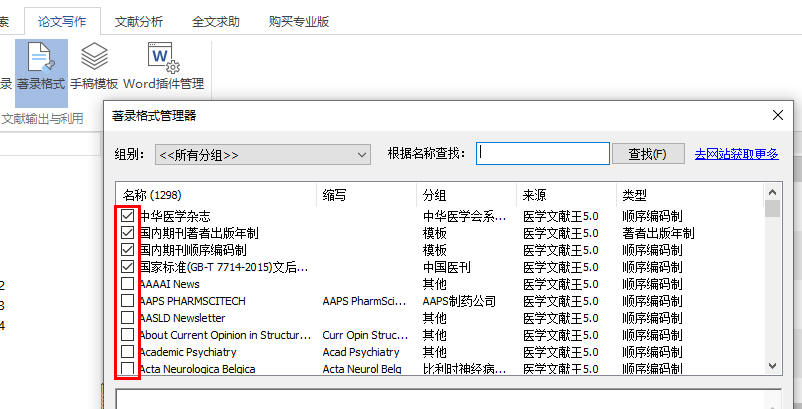Select the 国内期刊顺序编码制 row name
Image resolution: width=802 pixels, height=409 pixels.
[193, 250]
